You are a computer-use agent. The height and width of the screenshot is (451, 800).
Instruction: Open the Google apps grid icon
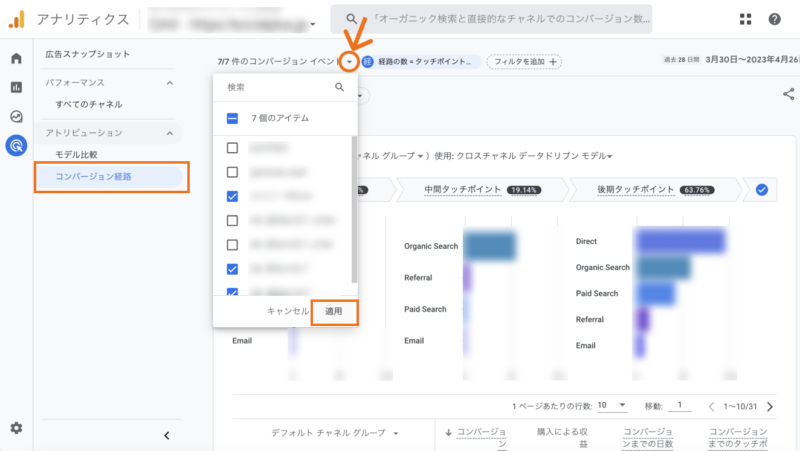pyautogui.click(x=745, y=19)
